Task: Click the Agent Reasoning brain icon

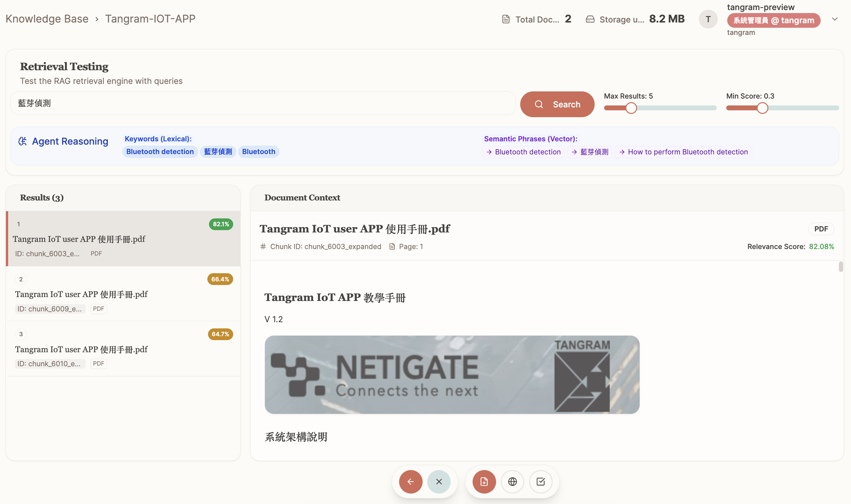Action: (x=23, y=141)
